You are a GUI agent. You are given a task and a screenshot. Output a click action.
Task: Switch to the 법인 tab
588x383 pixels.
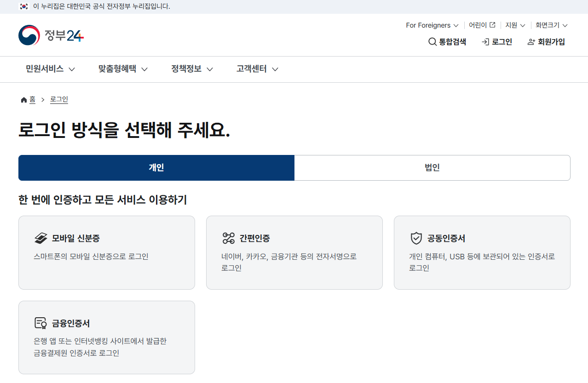(x=432, y=168)
